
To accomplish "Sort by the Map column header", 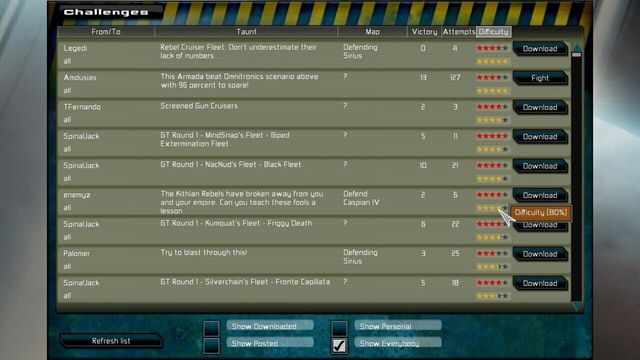I will click(x=372, y=31).
